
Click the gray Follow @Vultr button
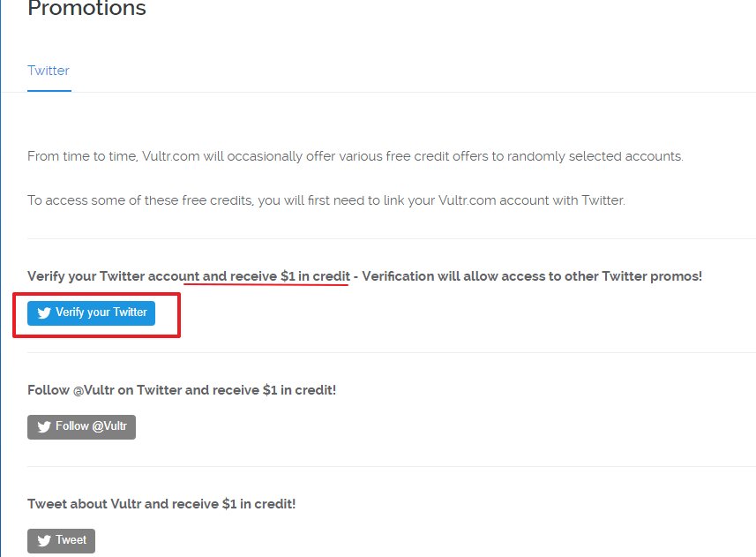[81, 426]
